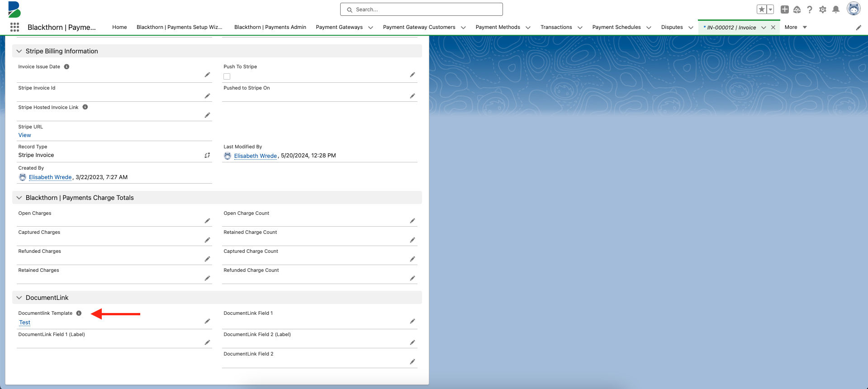868x389 pixels.
Task: Open the Transactions tab dropdown
Action: click(x=580, y=28)
